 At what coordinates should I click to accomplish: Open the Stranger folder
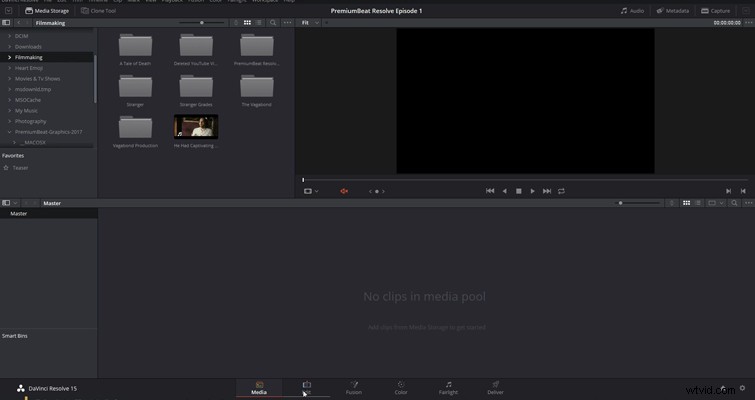[x=135, y=90]
